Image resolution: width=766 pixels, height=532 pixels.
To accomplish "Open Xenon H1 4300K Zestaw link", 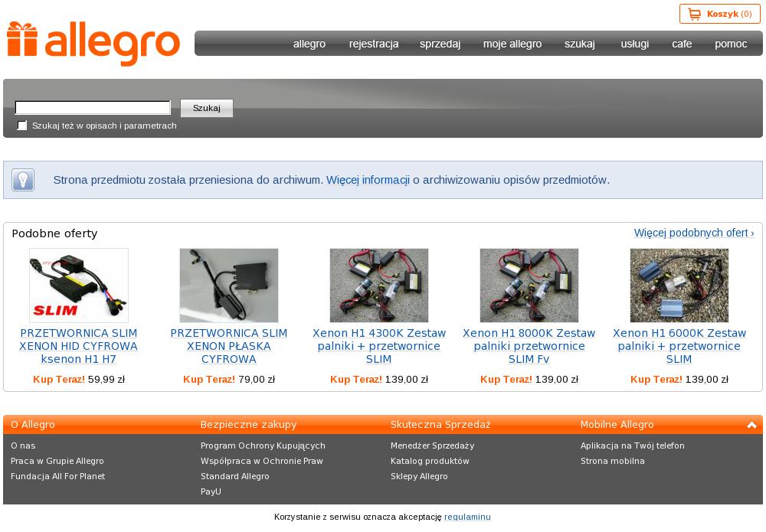I will click(x=379, y=346).
